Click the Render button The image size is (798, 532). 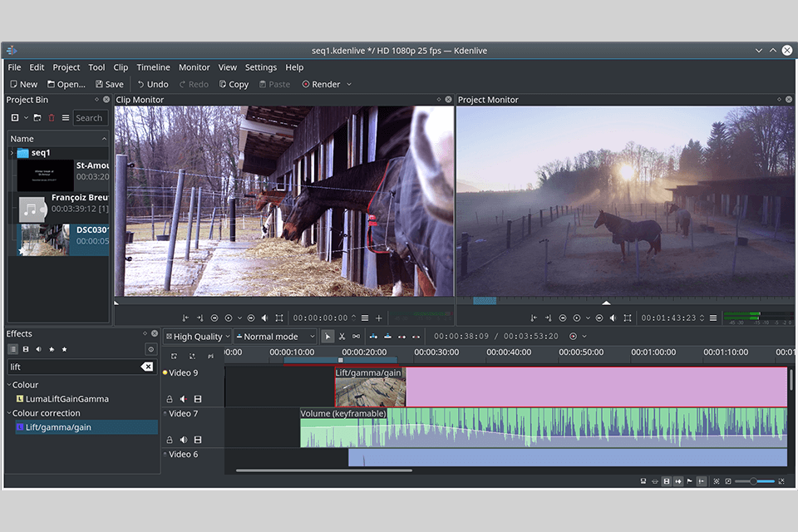pyautogui.click(x=321, y=85)
